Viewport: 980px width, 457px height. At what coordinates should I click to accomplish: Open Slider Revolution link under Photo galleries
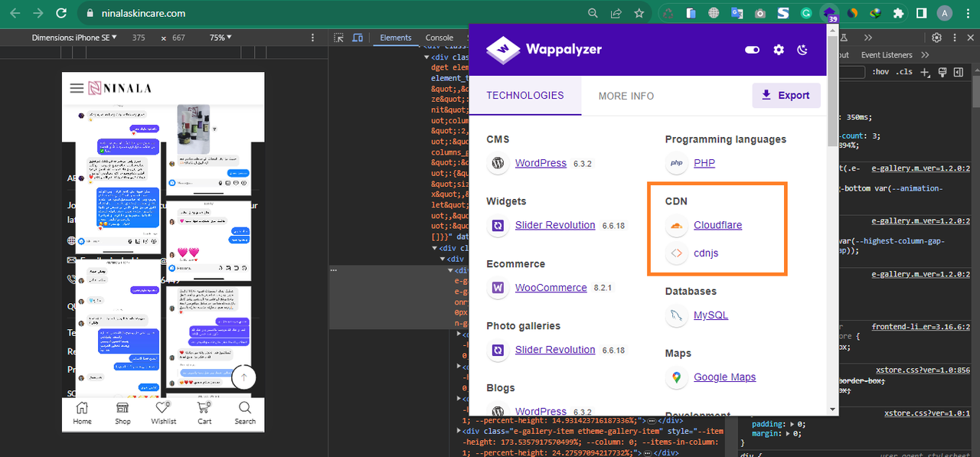tap(555, 350)
